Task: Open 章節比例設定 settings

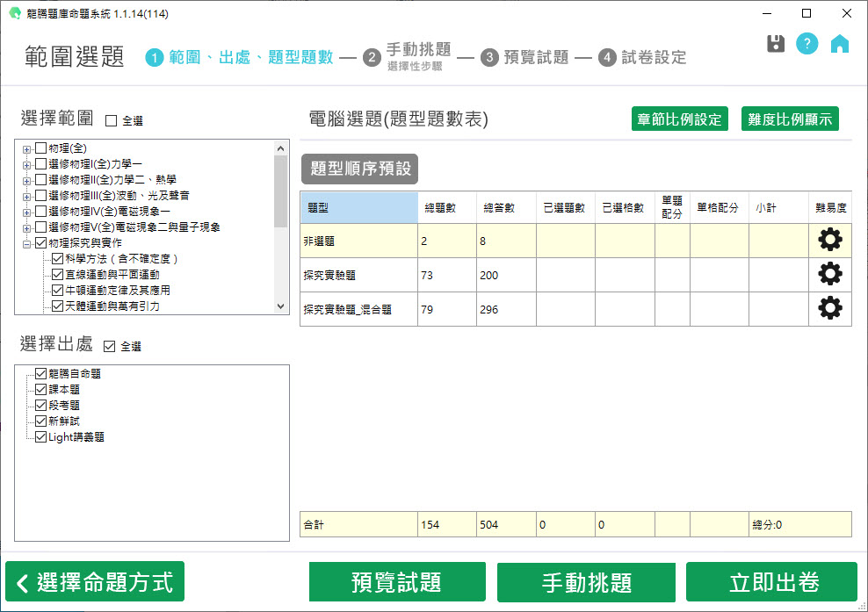Action: [679, 119]
